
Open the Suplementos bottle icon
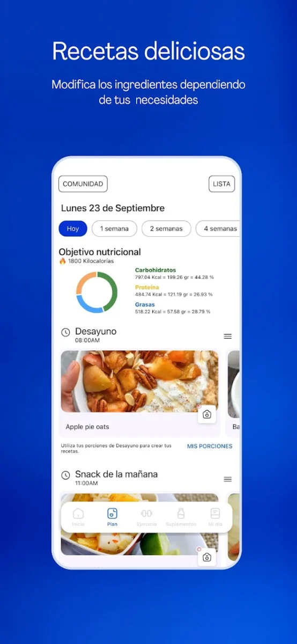coord(181,513)
